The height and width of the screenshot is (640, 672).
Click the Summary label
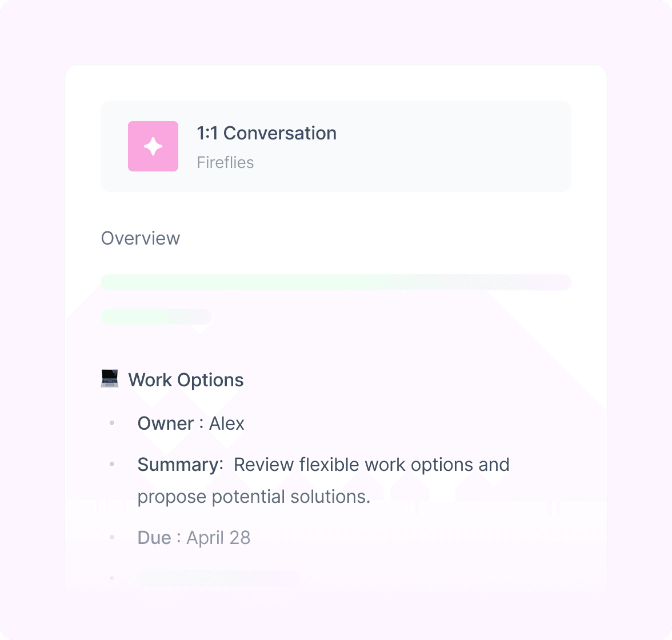click(181, 465)
